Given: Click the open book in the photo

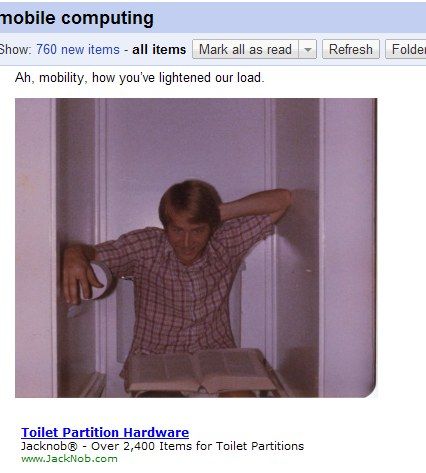Looking at the screenshot, I should pyautogui.click(x=200, y=371).
